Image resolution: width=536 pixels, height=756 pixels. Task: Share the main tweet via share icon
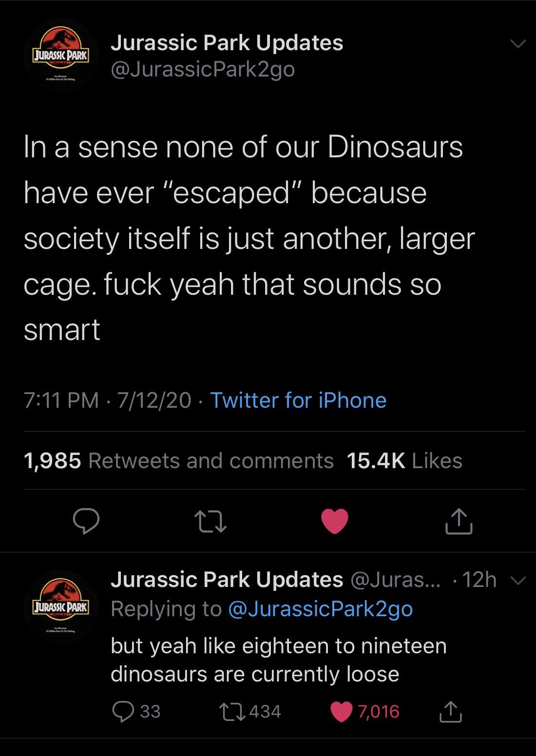coord(459,521)
